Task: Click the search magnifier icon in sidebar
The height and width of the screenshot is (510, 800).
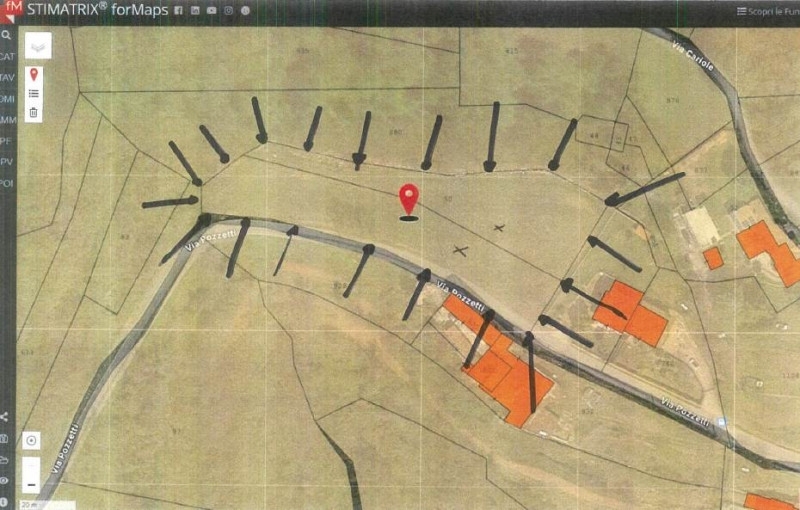Action: (x=6, y=34)
